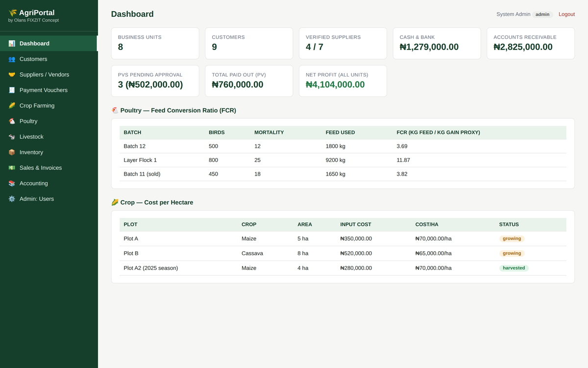The height and width of the screenshot is (368, 588).
Task: Open the Dashboard menu item
Action: tap(49, 43)
